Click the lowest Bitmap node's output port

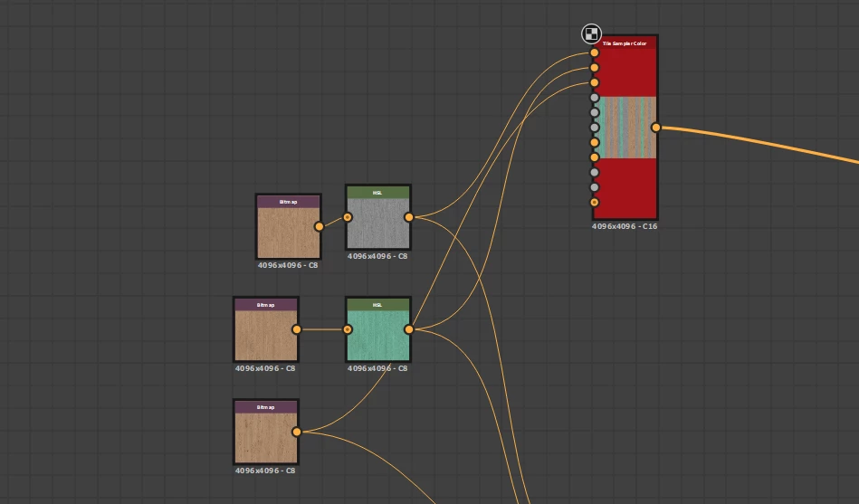tap(296, 432)
